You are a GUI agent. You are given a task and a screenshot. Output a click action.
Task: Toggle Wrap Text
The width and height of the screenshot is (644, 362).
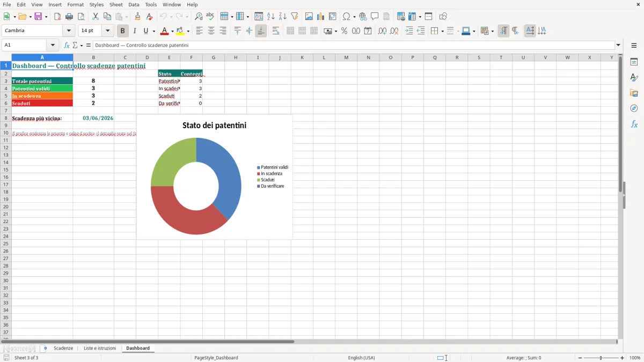(276, 31)
